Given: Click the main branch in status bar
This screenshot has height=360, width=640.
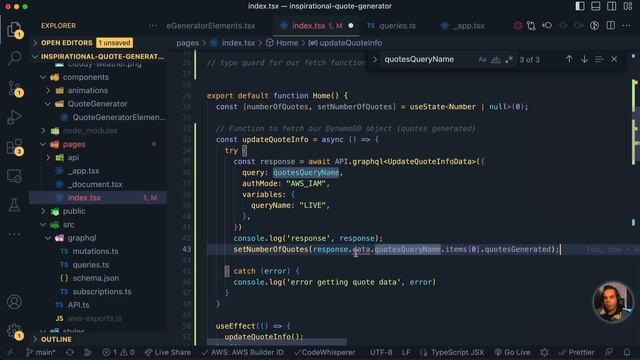Looking at the screenshot, I should coord(41,352).
